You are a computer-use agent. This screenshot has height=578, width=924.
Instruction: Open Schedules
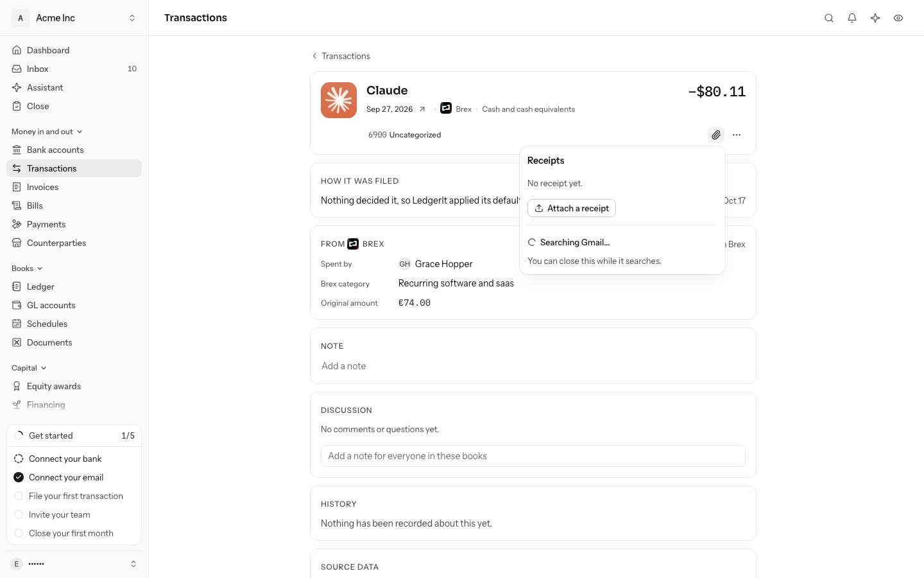coord(74,324)
